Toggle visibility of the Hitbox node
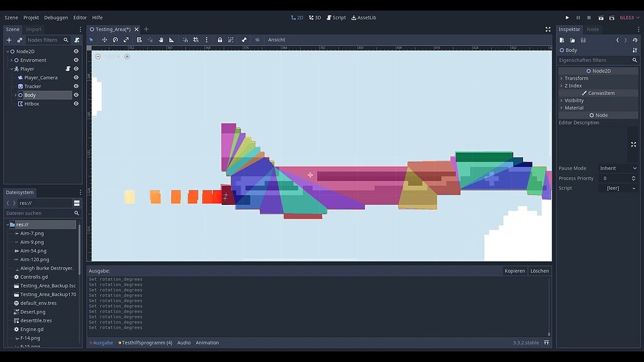Viewport: 644px width, 362px height. tap(75, 104)
